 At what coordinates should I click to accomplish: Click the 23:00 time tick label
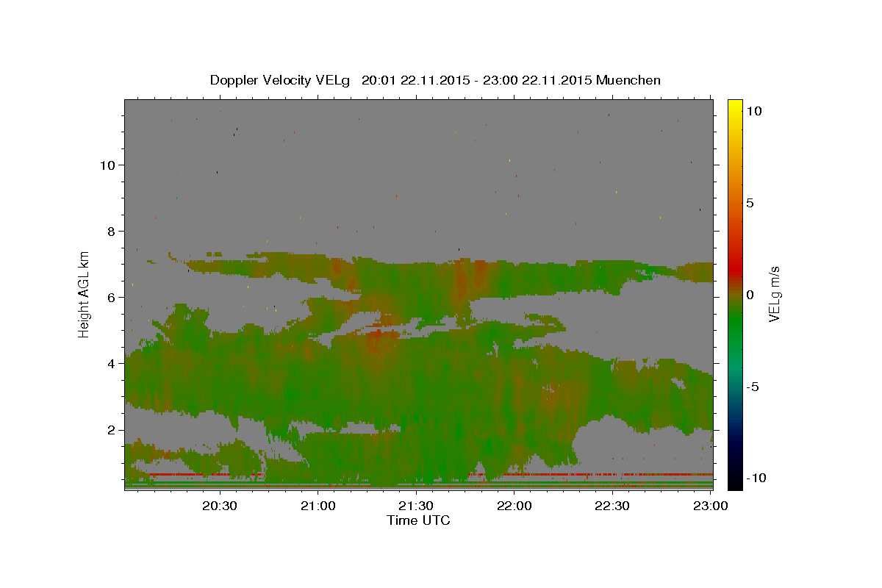[x=711, y=506]
